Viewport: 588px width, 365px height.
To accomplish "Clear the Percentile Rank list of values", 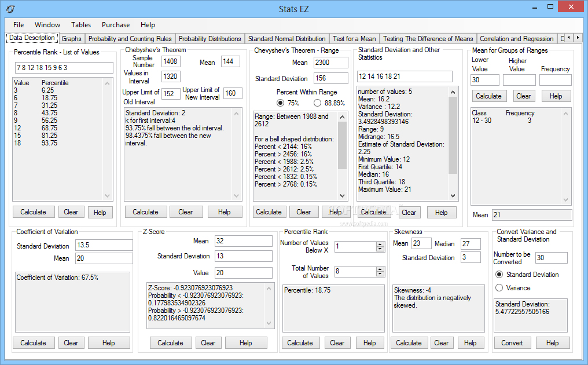I will click(x=71, y=212).
